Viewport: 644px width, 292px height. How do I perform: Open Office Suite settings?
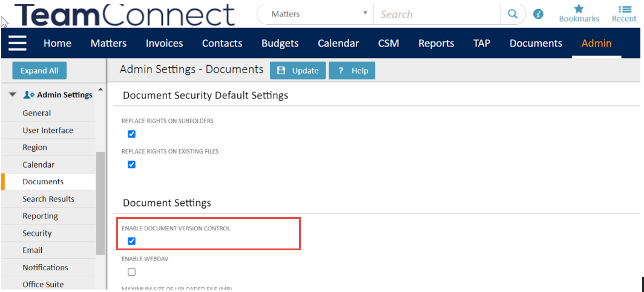(48, 284)
